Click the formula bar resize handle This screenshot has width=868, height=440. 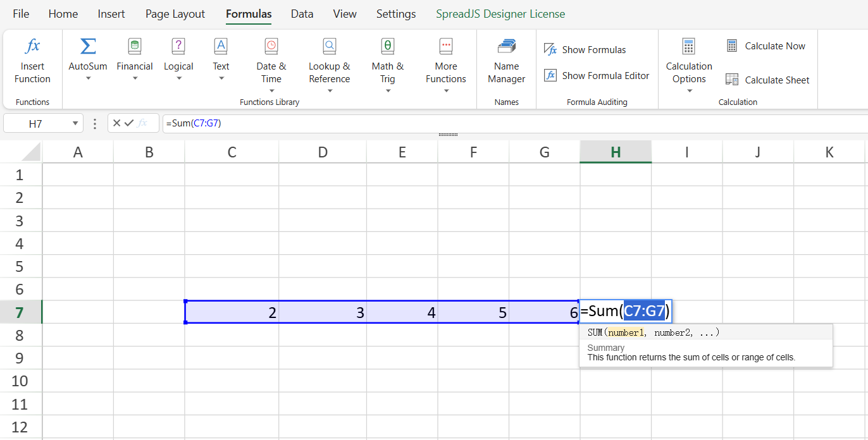pos(448,135)
